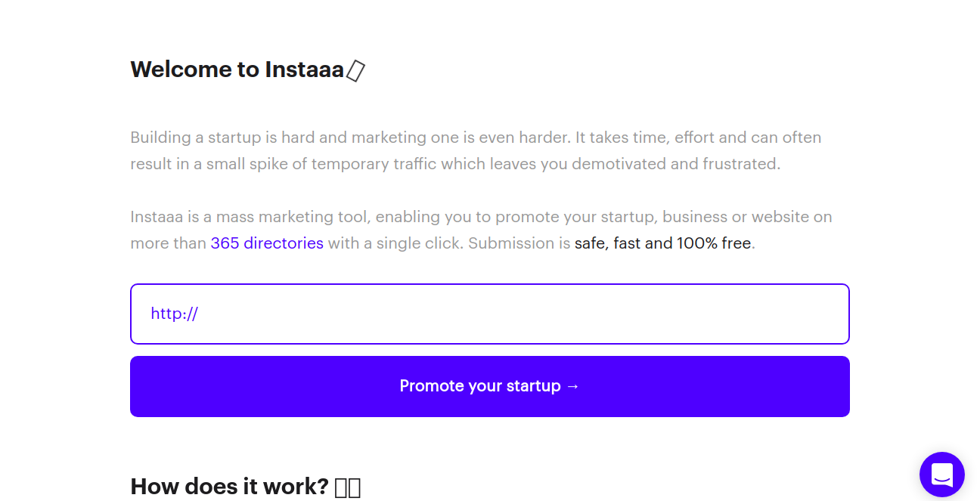Click the arrow on the Promote button
980x501 pixels.
[572, 386]
